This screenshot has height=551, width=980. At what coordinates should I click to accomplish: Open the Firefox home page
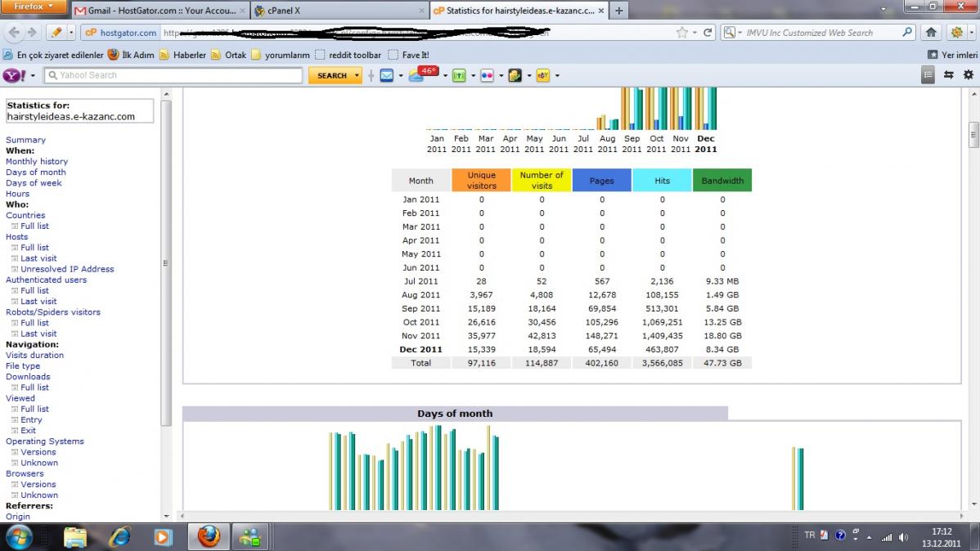(x=931, y=33)
